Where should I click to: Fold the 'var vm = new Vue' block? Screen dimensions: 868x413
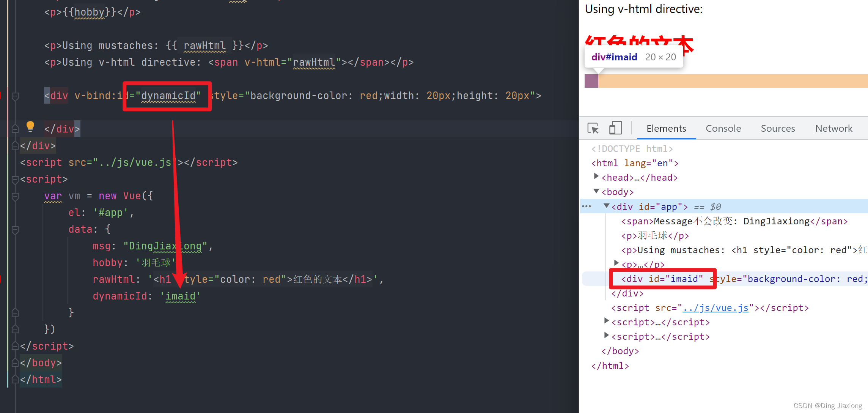(x=15, y=196)
